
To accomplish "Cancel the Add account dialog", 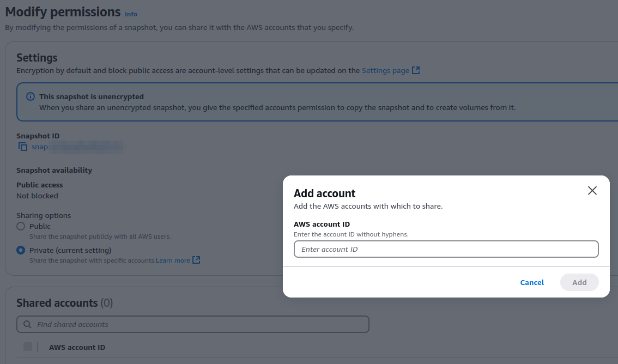I will point(532,282).
